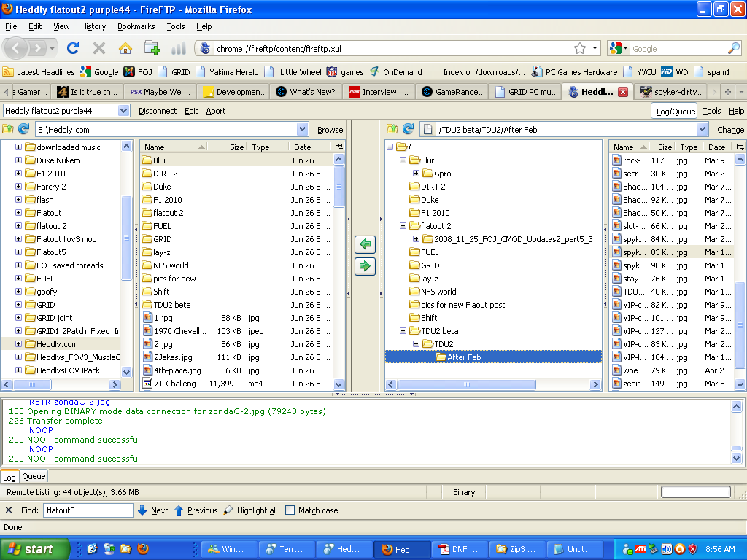The height and width of the screenshot is (560, 747).
Task: Switch to the GameRange... tab
Action: tap(452, 92)
